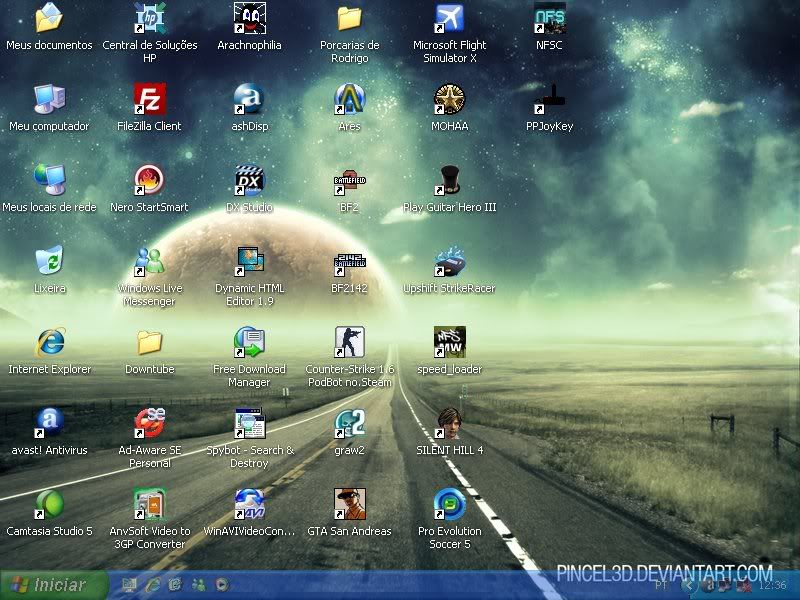Select the SILENT HILL 4 shortcut
Viewport: 800px width, 600px height.
point(449,424)
